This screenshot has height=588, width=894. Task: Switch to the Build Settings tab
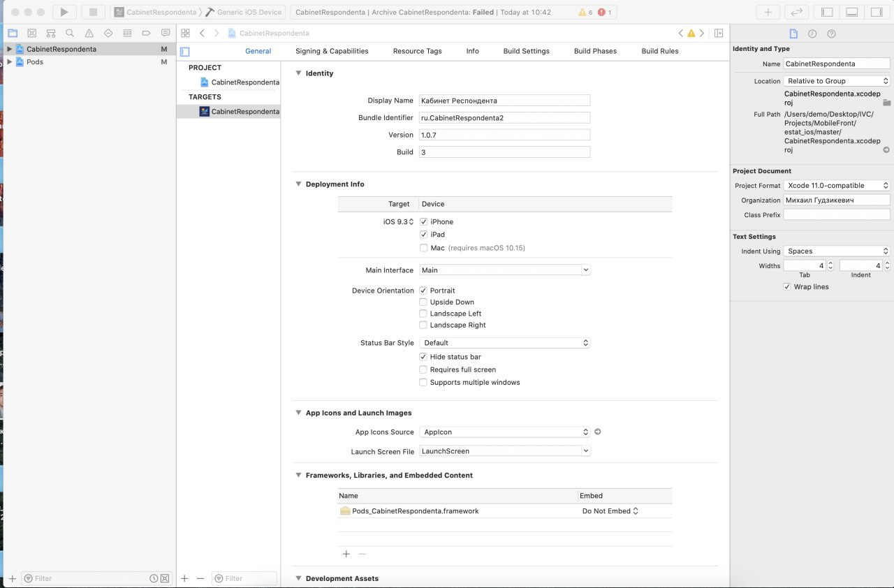[x=526, y=51]
